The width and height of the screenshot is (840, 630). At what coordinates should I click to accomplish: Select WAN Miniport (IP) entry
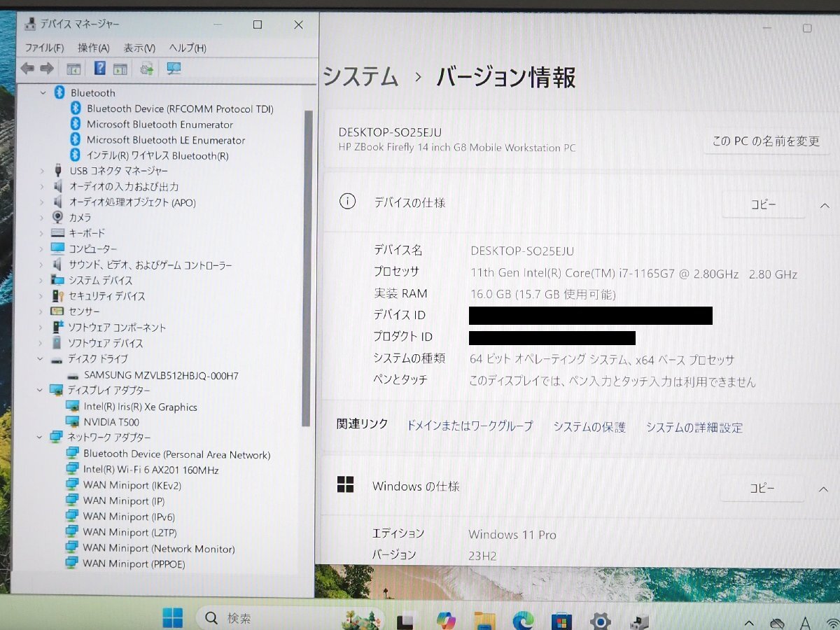coord(124,501)
